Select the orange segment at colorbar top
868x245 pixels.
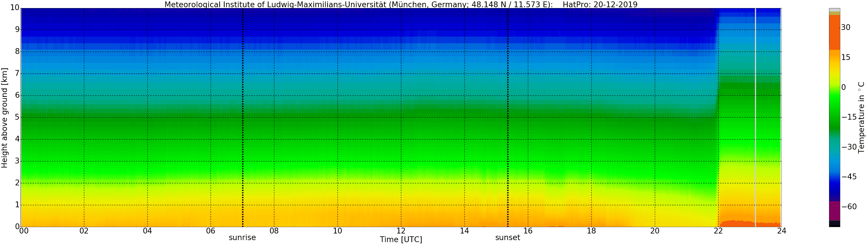pyautogui.click(x=834, y=32)
